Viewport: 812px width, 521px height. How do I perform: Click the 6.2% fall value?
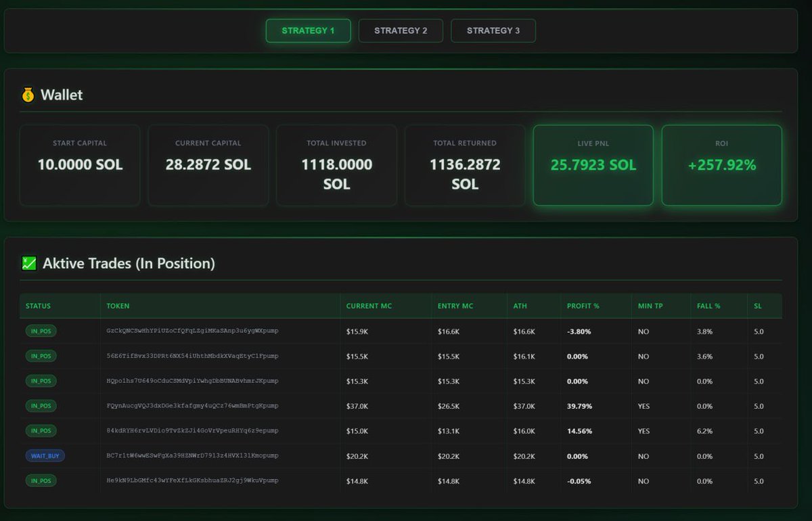[704, 432]
